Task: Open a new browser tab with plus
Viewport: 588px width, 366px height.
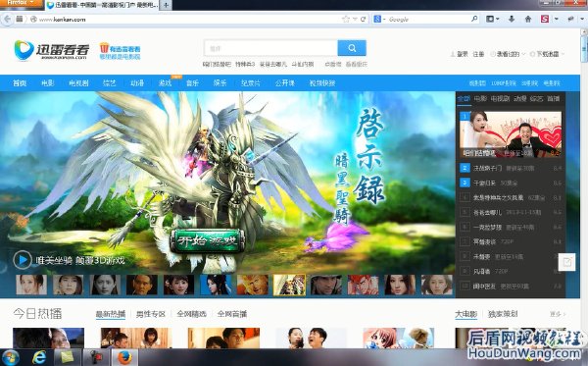Action: pyautogui.click(x=166, y=5)
